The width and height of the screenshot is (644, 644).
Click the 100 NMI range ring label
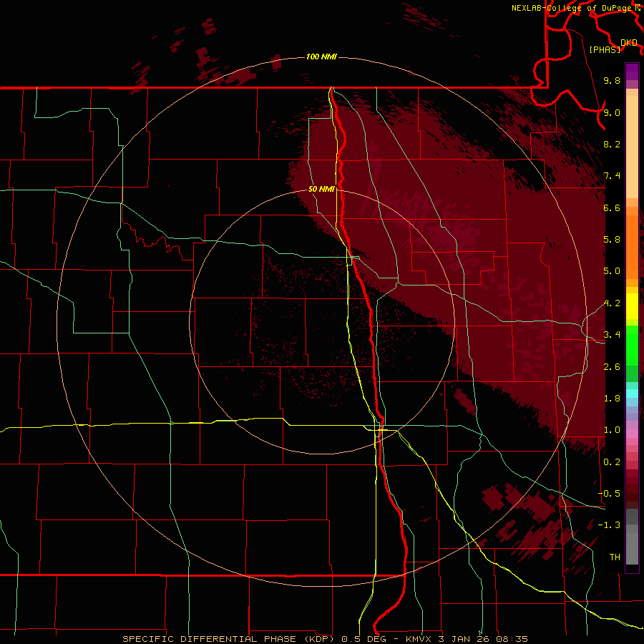[x=321, y=57]
